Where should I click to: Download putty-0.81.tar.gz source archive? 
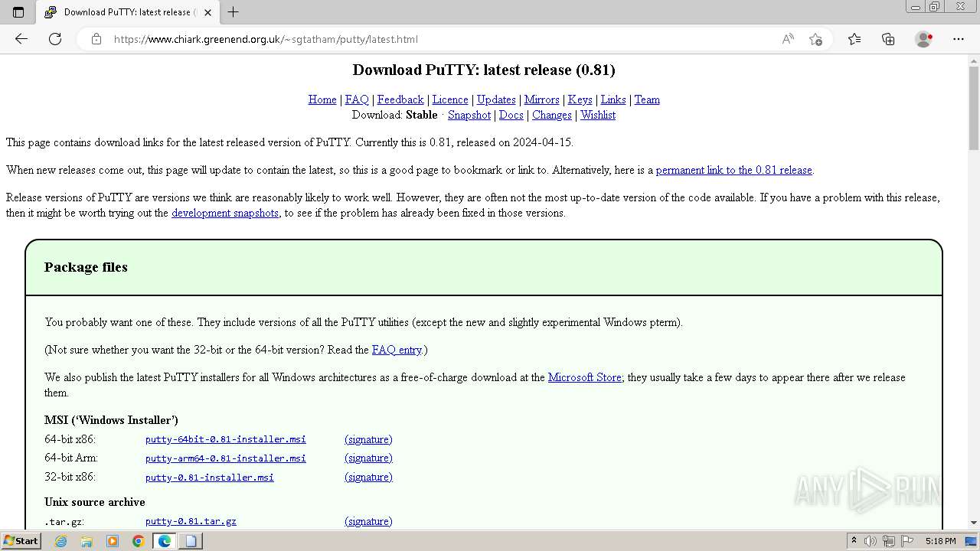[191, 521]
